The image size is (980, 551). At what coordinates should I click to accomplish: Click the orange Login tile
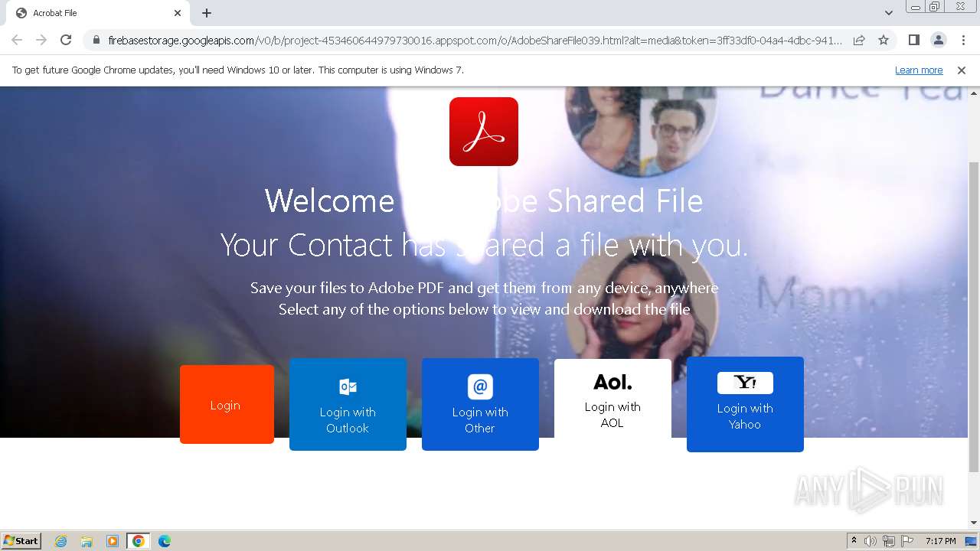[x=227, y=405]
